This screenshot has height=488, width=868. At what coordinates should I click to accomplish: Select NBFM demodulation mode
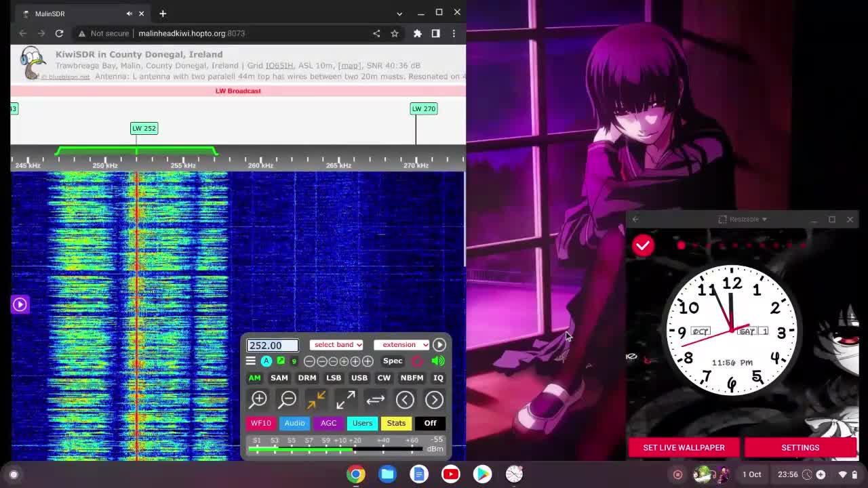412,378
